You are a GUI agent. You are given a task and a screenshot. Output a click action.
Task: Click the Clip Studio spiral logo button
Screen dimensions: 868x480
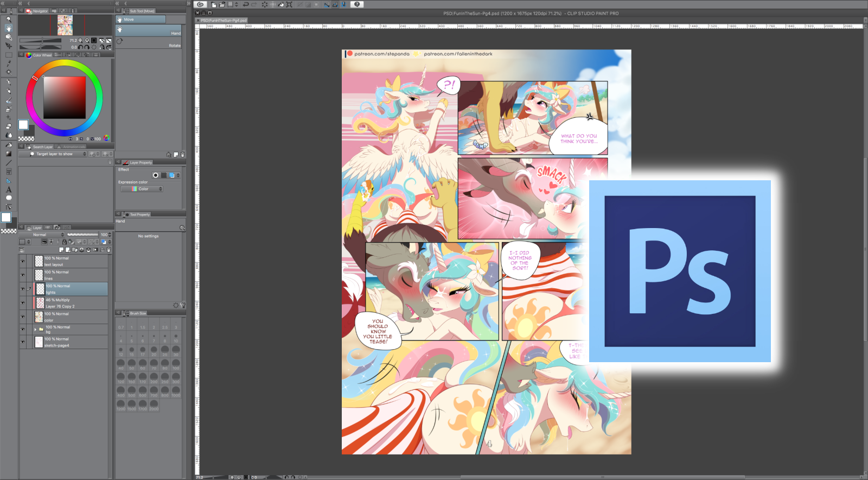(200, 4)
